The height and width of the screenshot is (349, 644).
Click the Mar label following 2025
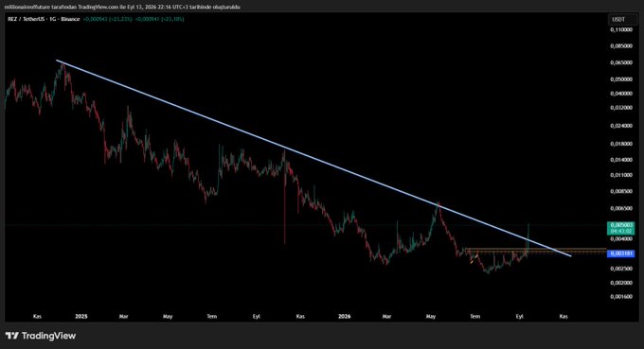click(124, 317)
